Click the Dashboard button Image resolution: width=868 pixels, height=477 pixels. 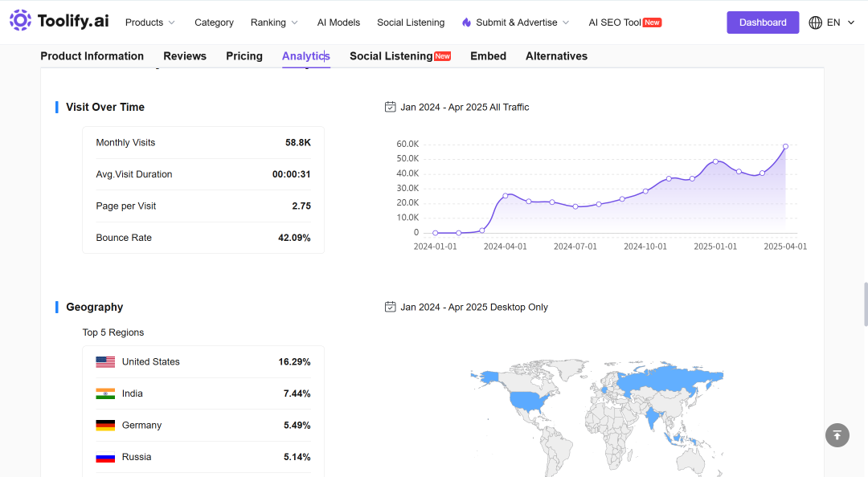coord(763,22)
